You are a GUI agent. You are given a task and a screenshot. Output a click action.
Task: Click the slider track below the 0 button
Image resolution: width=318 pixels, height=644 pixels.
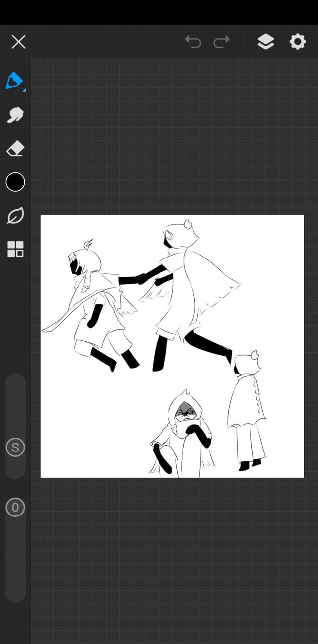pyautogui.click(x=15, y=561)
